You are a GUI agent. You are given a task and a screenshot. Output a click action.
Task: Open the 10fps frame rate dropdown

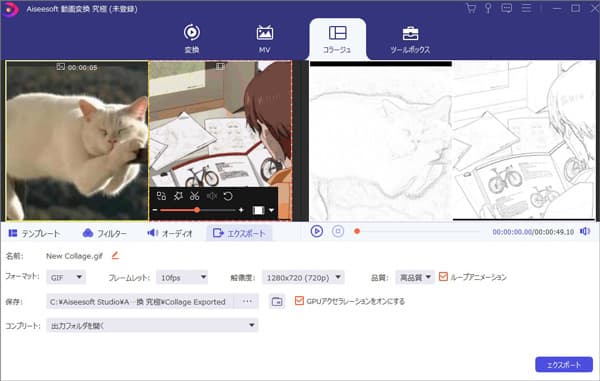[x=182, y=277]
